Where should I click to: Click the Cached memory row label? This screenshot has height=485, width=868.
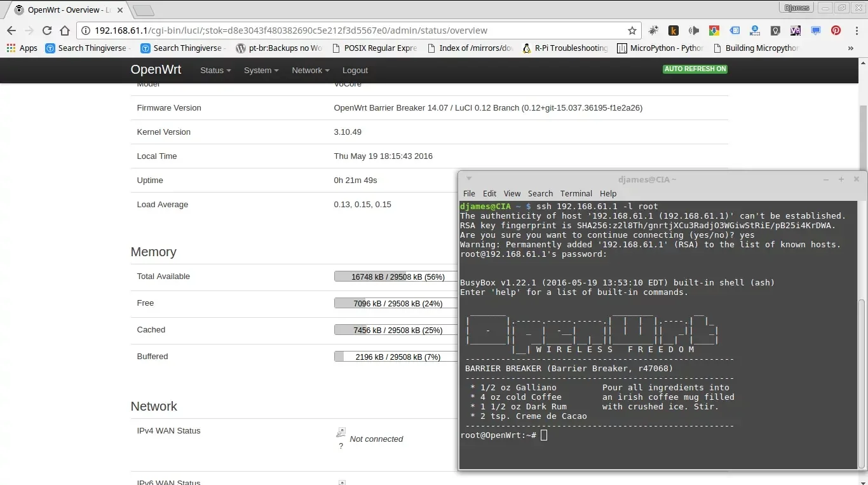pyautogui.click(x=151, y=330)
